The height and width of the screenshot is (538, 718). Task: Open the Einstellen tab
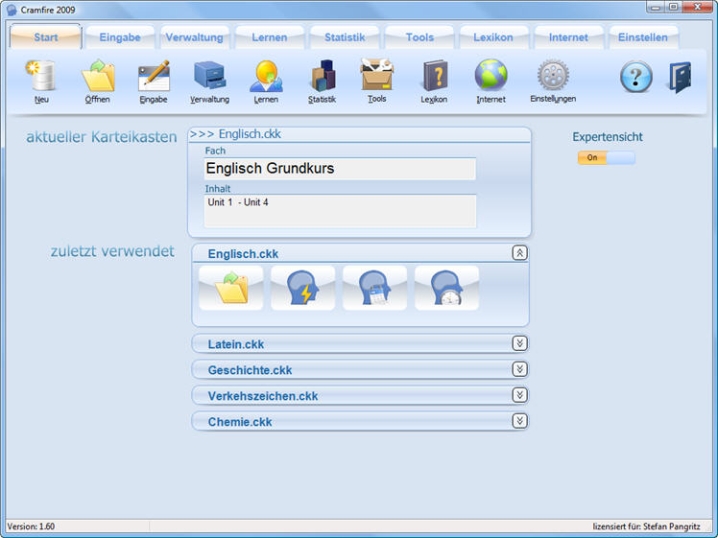coord(642,38)
